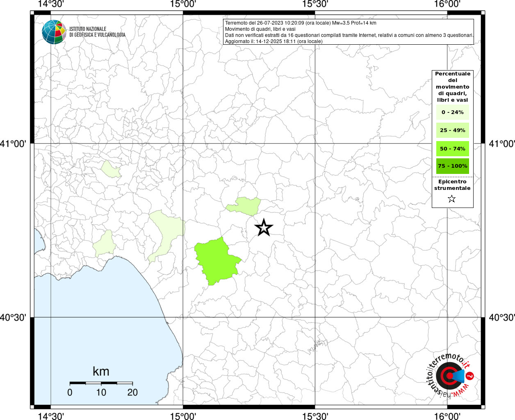Click the 'Dati non verificati' description line
This screenshot has height=420, width=515.
349,35
